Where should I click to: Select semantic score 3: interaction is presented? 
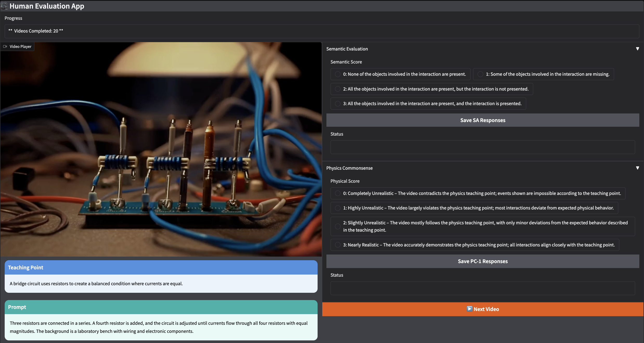[338, 104]
